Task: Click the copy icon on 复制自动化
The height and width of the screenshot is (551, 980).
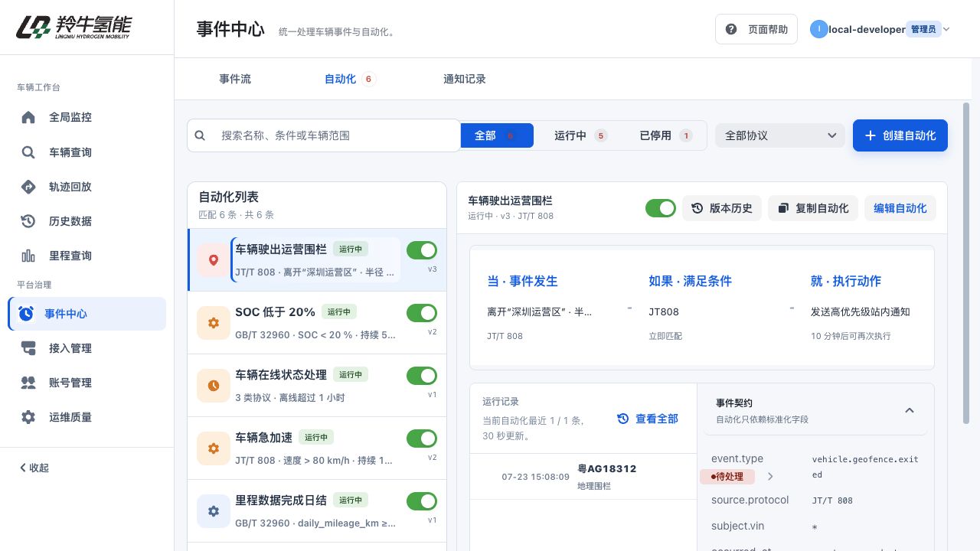Action: click(783, 208)
